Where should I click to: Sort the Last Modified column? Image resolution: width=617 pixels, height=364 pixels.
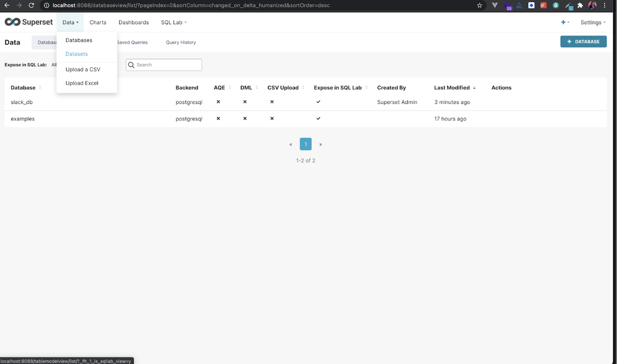pos(474,88)
